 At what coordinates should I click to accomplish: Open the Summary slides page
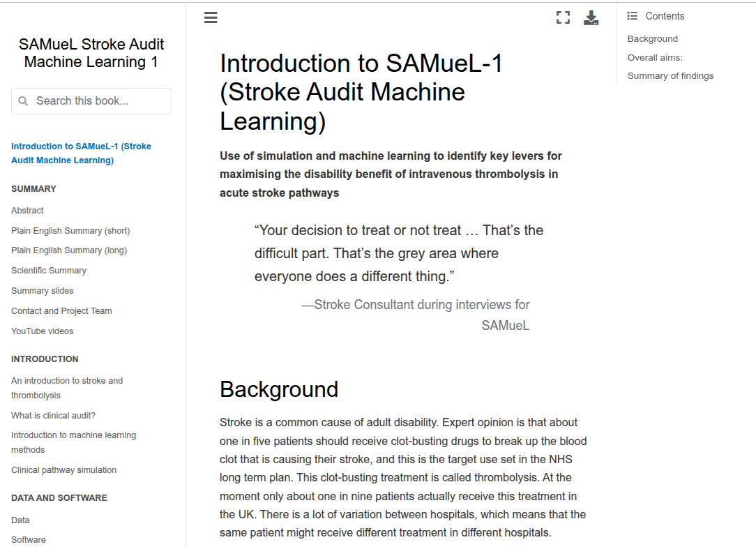click(43, 291)
